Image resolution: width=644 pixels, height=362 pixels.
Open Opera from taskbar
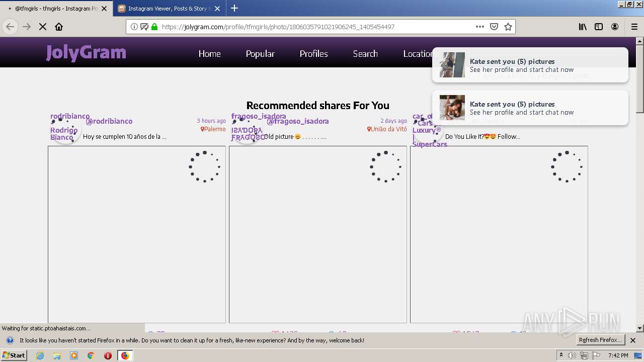(108, 355)
